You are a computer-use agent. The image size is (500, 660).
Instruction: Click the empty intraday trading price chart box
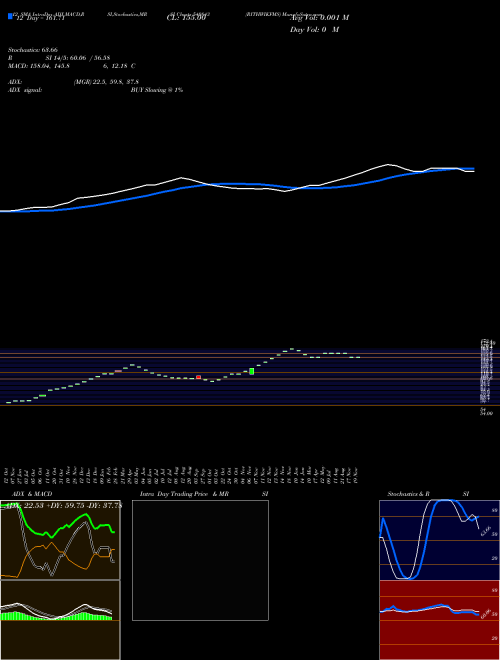(x=200, y=560)
